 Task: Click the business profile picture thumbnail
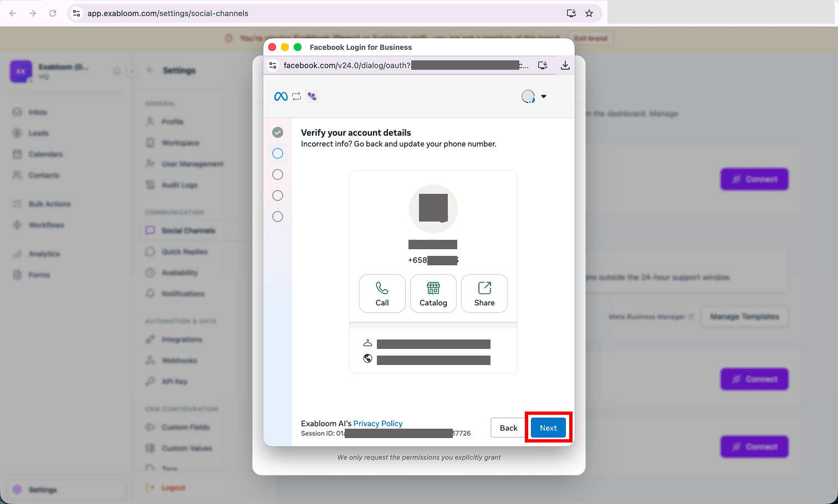tap(433, 209)
